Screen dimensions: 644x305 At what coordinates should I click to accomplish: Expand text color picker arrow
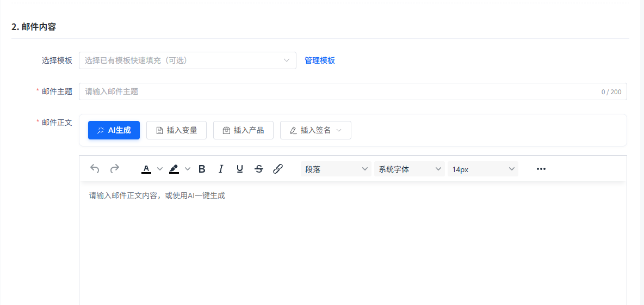click(160, 169)
